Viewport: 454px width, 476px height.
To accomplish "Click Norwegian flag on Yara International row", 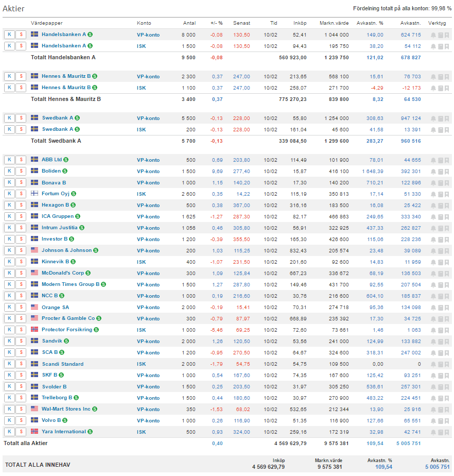I will tap(34, 431).
